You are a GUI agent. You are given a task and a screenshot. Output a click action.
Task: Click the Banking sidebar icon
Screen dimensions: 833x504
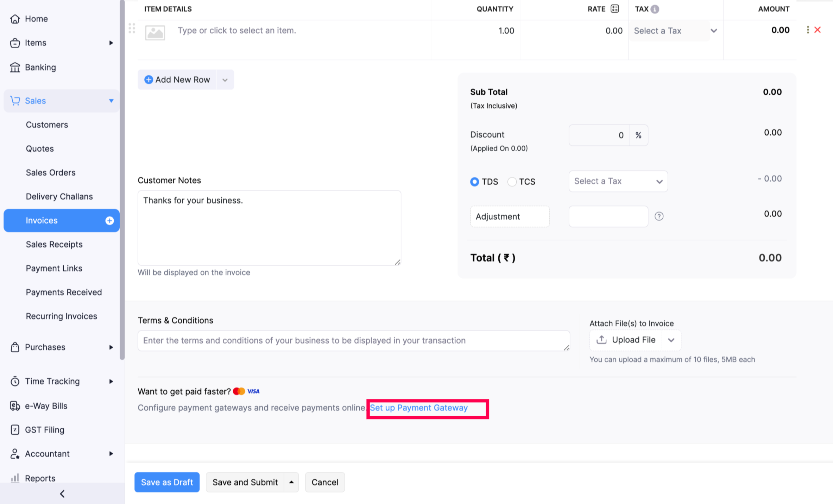pyautogui.click(x=15, y=67)
